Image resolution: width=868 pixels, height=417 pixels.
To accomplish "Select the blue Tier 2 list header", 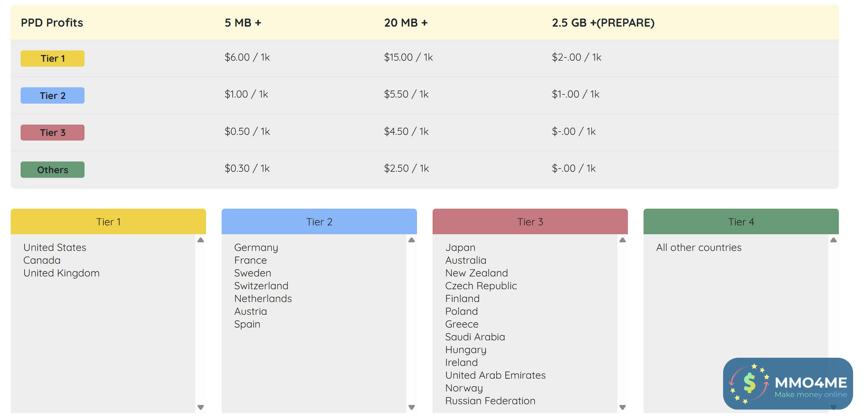I will click(319, 222).
